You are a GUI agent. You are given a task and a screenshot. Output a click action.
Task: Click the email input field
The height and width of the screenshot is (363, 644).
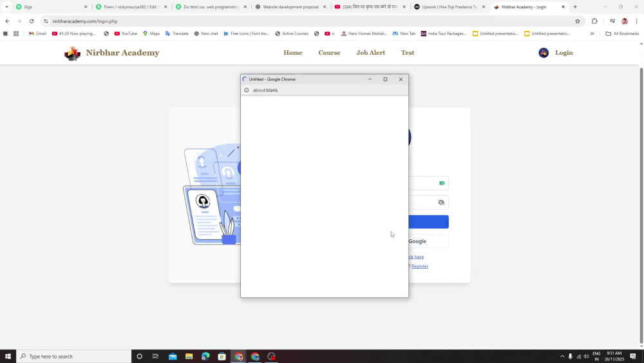pyautogui.click(x=428, y=183)
